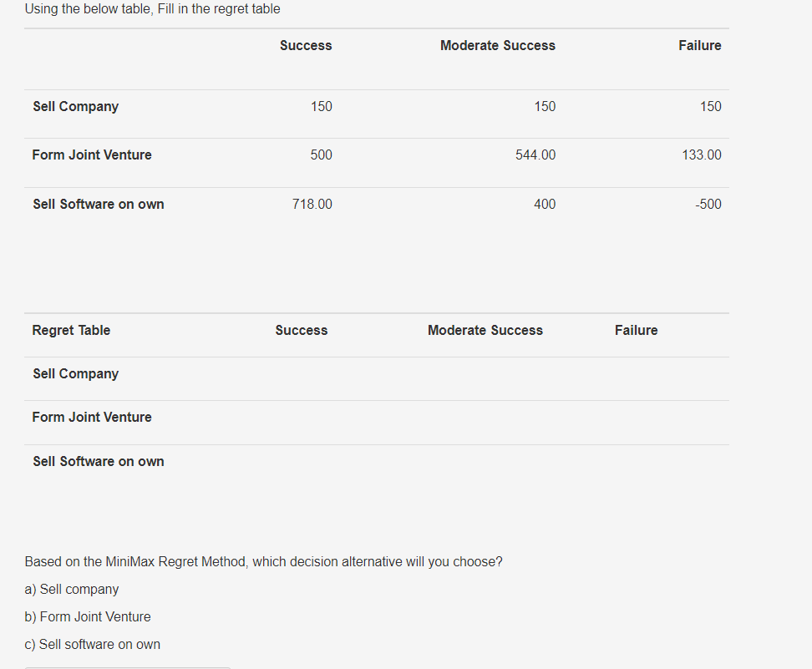Select answer option a) Sell company
This screenshot has height=669, width=812.
click(x=72, y=590)
